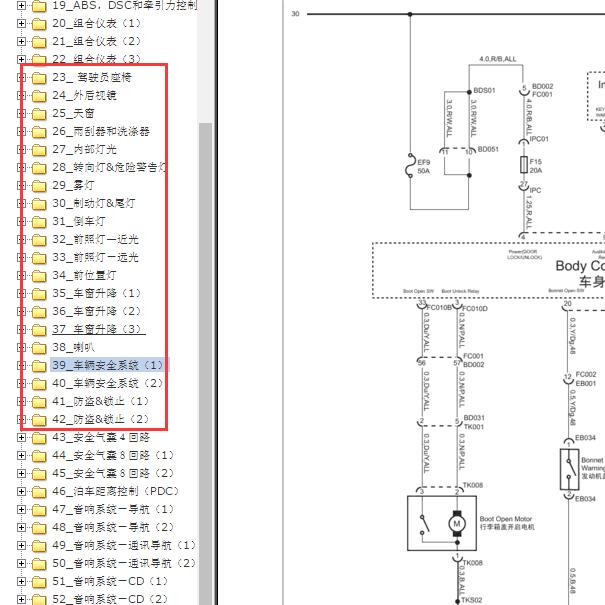This screenshot has height=605, width=605.
Task: Select bookmark 38_喇叭
Action: click(73, 347)
